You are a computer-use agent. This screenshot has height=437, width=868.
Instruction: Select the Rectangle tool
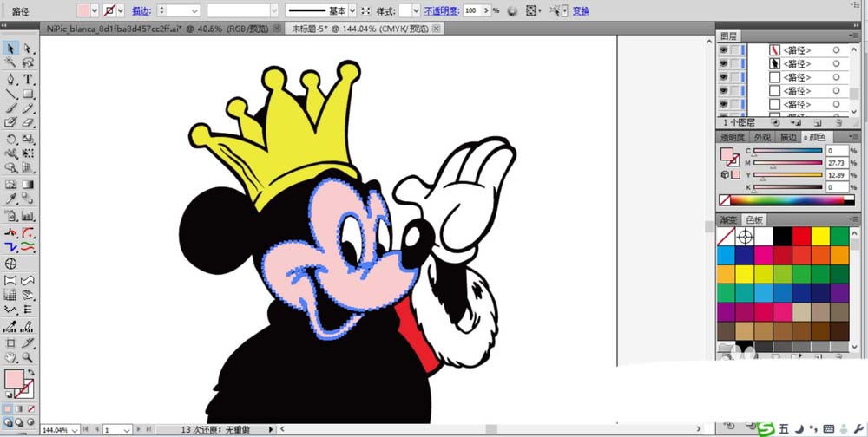tap(28, 94)
